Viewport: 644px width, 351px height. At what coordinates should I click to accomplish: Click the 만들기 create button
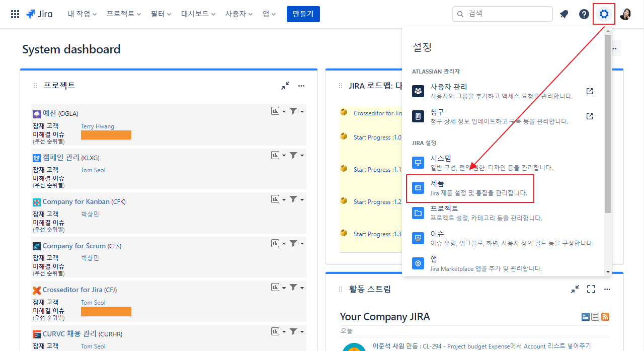[303, 14]
